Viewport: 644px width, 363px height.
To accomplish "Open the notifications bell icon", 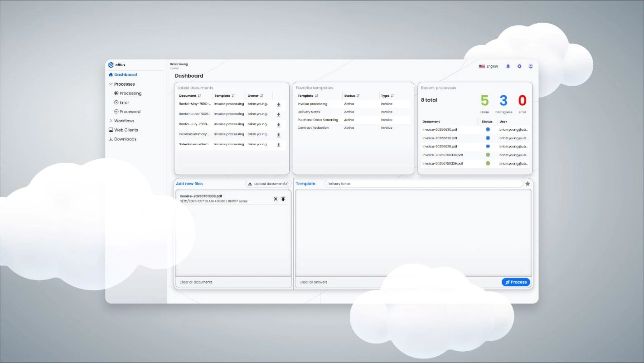I will (508, 66).
